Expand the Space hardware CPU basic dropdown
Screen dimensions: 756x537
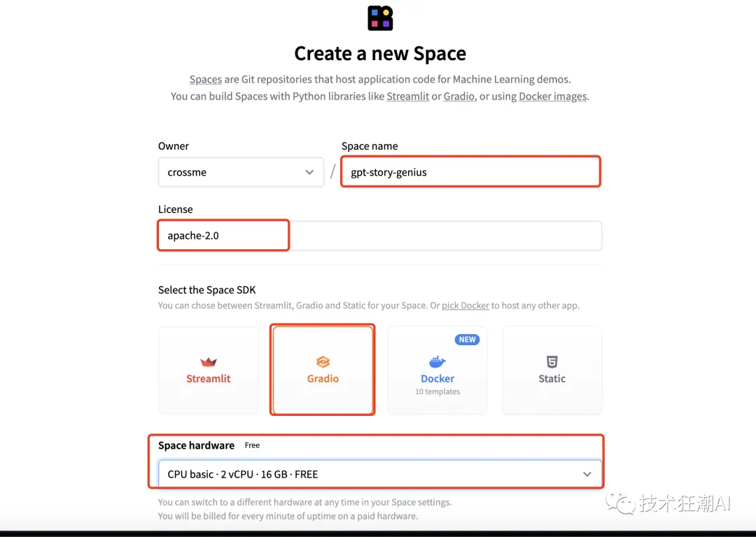click(379, 474)
